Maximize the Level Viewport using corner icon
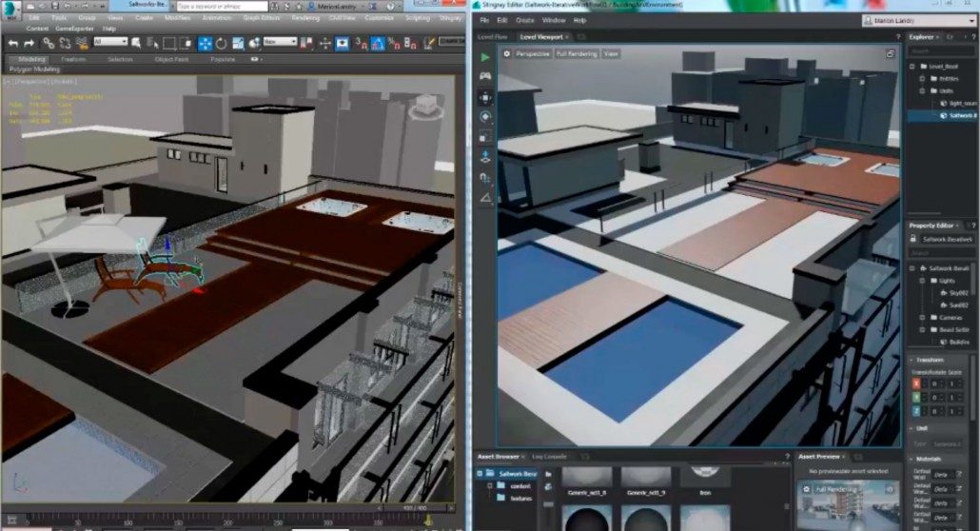This screenshot has width=980, height=531. click(x=890, y=54)
